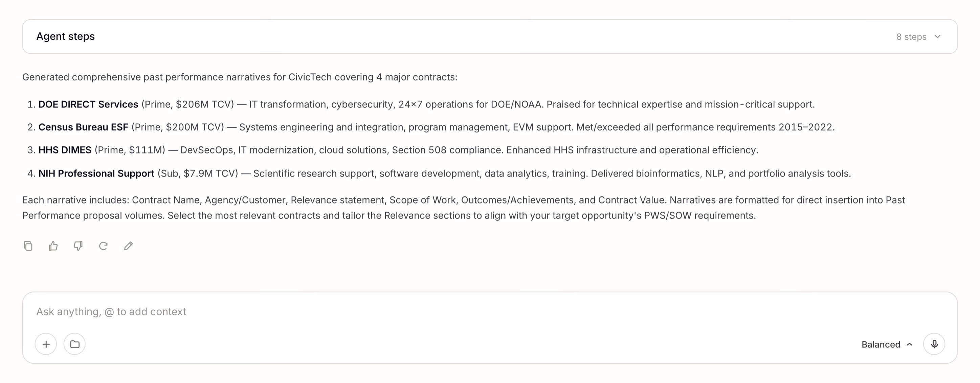This screenshot has height=383, width=980.
Task: Open the plus attachment button
Action: pos(46,344)
